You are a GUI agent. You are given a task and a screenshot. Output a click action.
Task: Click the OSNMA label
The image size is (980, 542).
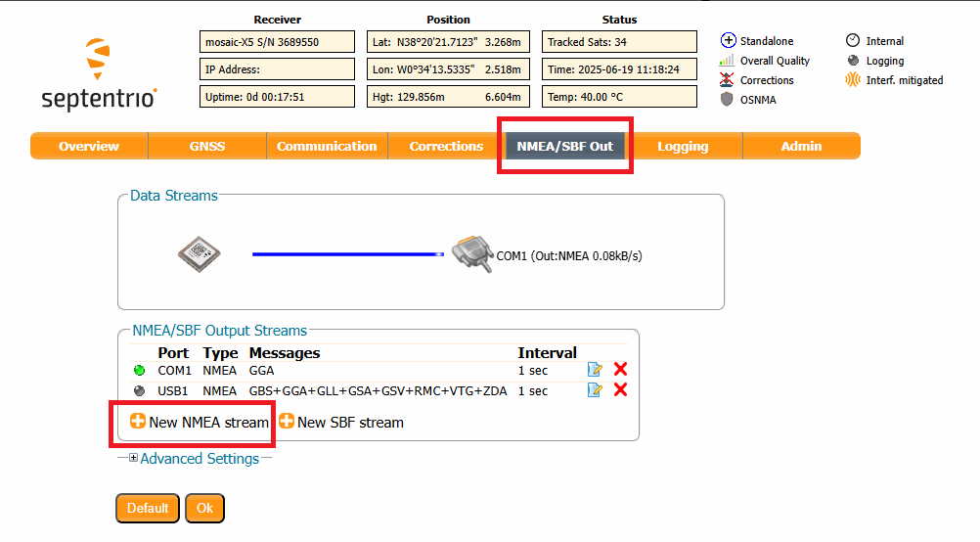click(x=758, y=100)
